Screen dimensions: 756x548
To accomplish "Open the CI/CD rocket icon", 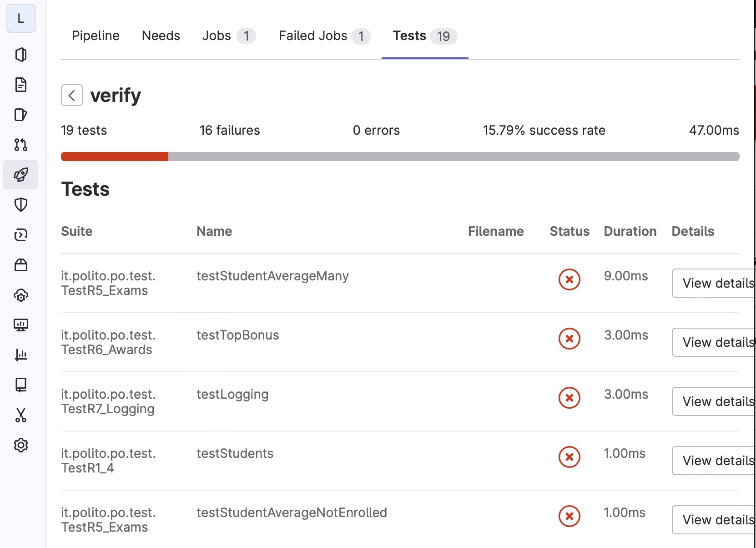I will (20, 175).
